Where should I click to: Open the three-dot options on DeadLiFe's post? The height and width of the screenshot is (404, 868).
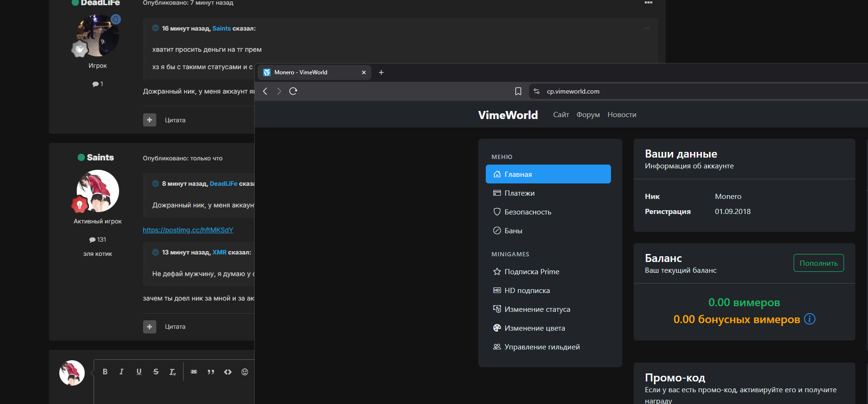coord(648,3)
